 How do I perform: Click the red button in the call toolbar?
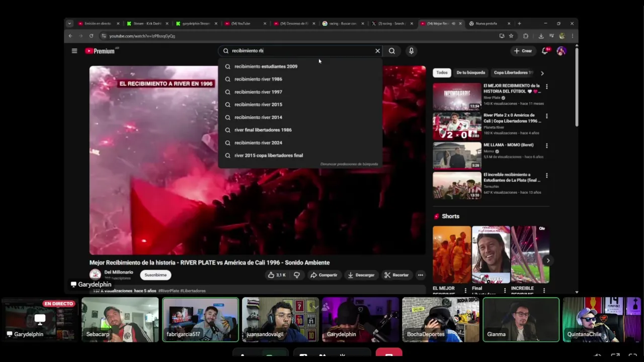(x=389, y=354)
